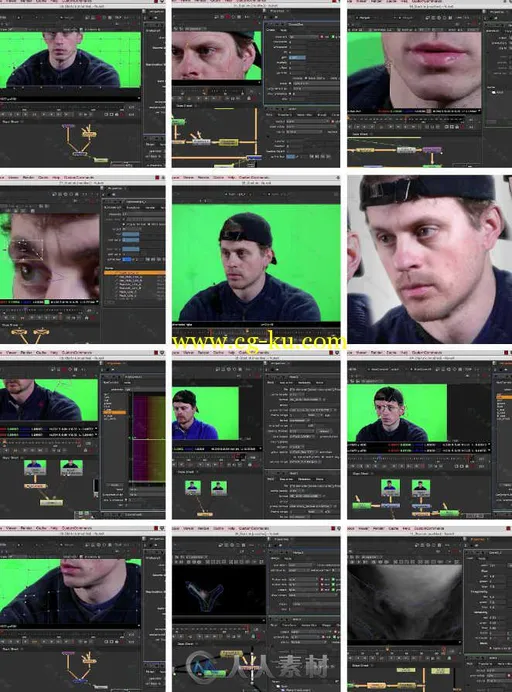
Task: Toggle the checkbox above the blue sliders in Roto properties
Action: 124,224
